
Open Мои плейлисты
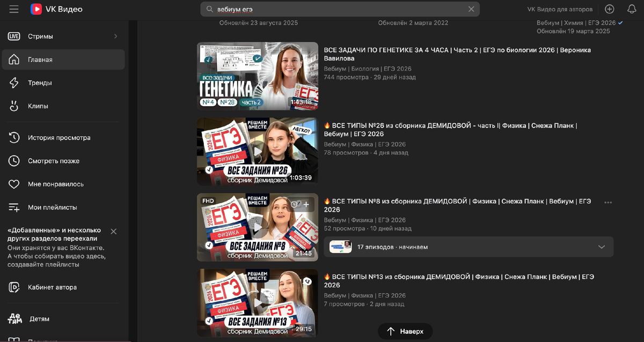63,207
